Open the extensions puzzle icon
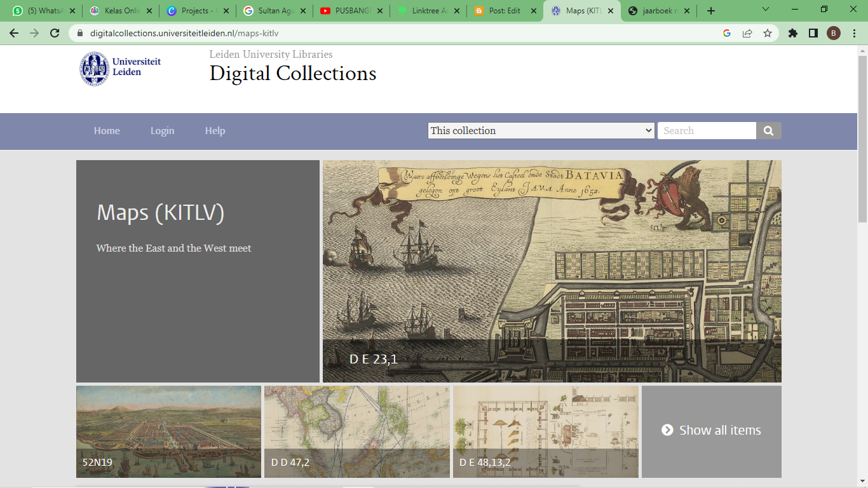Screen dimensions: 868x488 [793, 33]
